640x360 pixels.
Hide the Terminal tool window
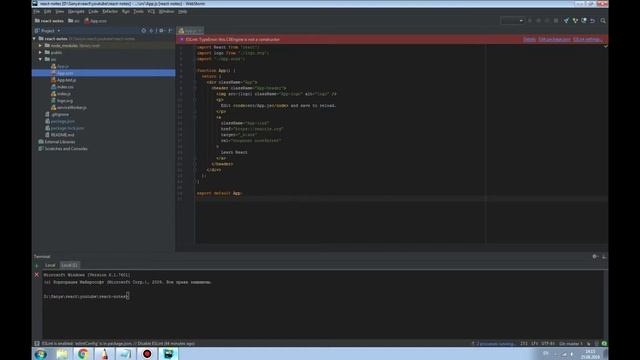coord(604,256)
